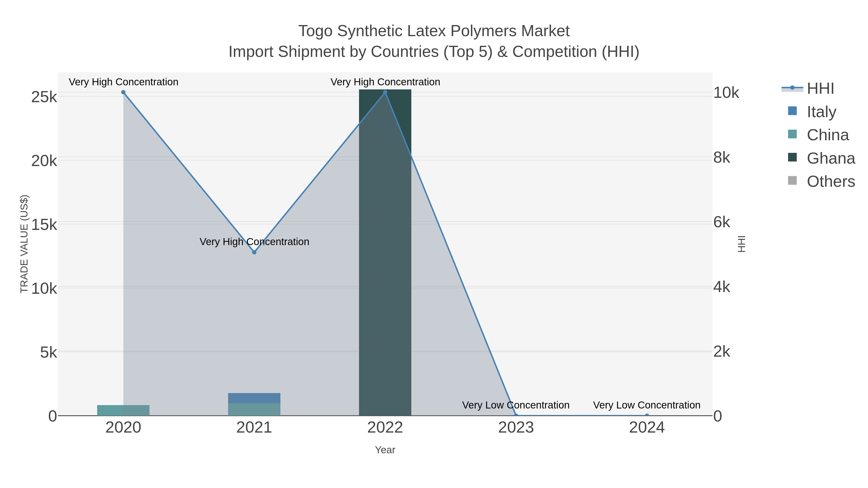Click the 2021 China bar segment

click(254, 409)
